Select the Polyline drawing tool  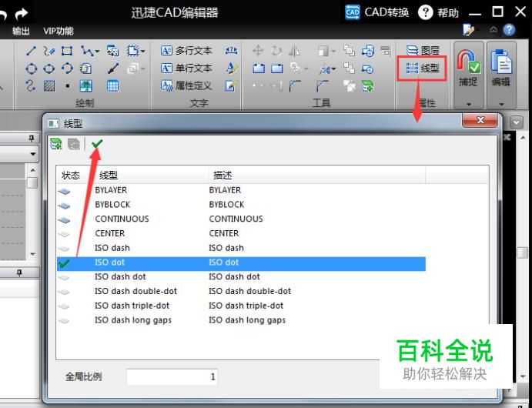(x=87, y=52)
